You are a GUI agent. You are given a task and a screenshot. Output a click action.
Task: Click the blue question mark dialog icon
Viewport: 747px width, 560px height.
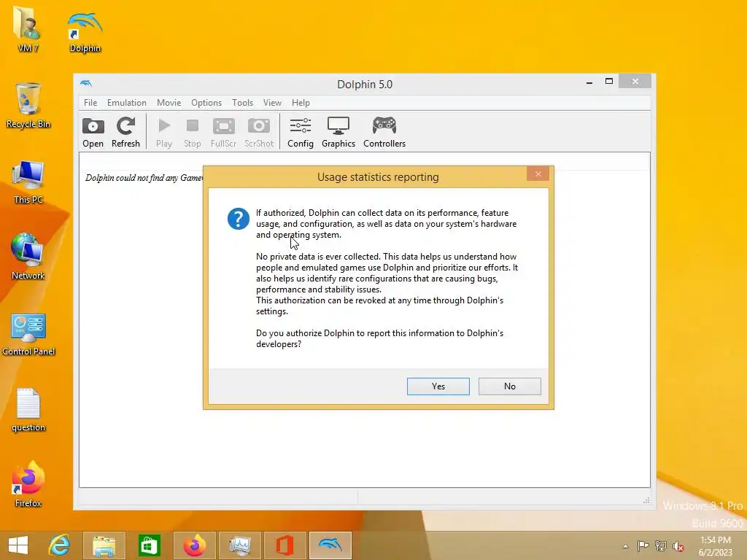(239, 219)
